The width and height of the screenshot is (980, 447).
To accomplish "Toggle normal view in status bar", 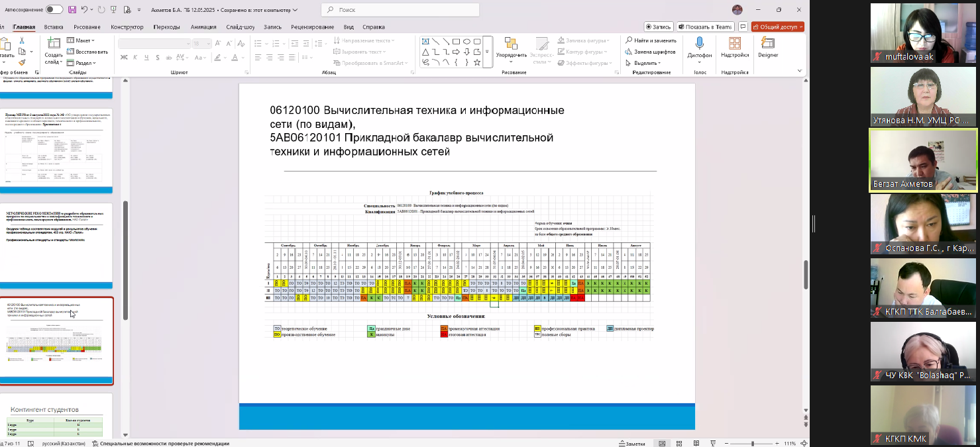I will pos(661,443).
